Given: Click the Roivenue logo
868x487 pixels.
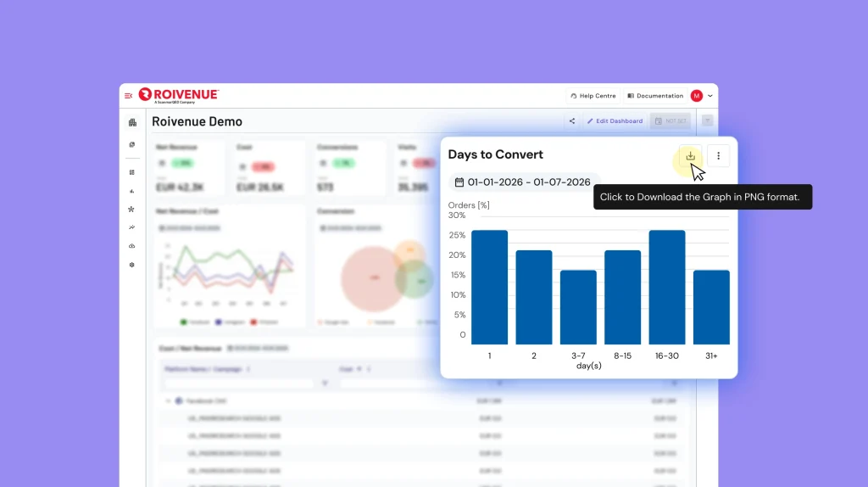Looking at the screenshot, I should 179,95.
